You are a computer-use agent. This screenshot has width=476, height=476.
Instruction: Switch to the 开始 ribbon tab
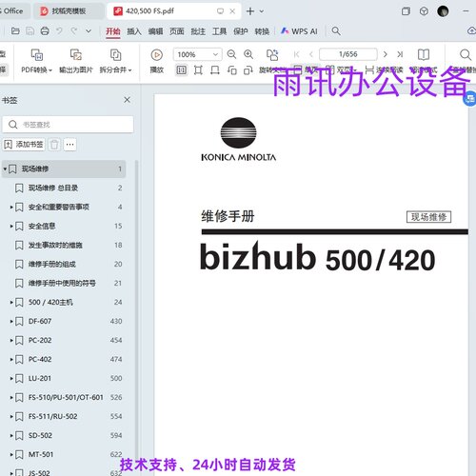(113, 31)
